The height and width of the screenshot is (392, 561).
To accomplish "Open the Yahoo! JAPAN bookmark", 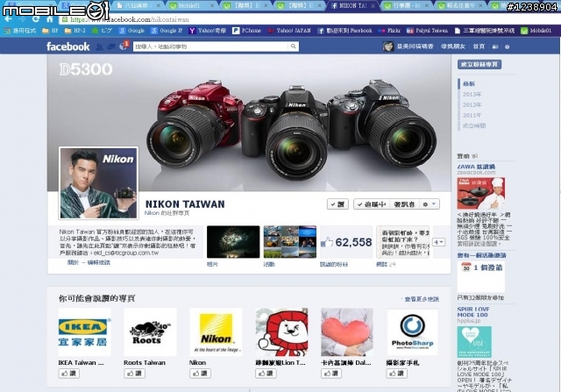I will tap(289, 31).
